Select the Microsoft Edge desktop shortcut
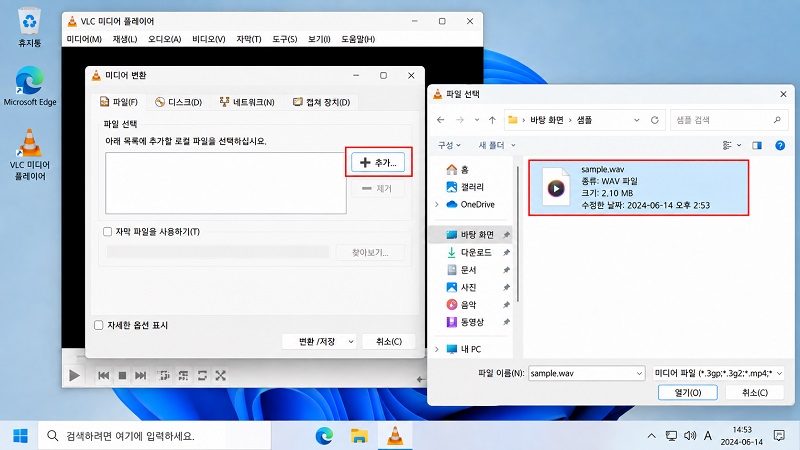This screenshot has height=450, width=800. click(x=30, y=86)
